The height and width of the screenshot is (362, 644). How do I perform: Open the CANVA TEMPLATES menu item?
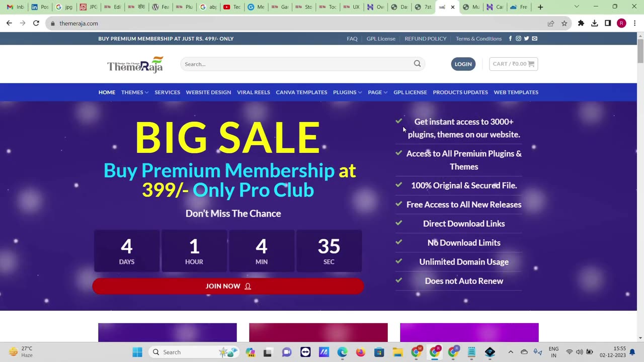tap(301, 92)
